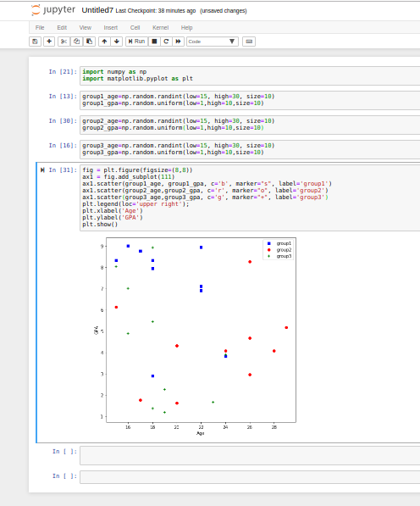This screenshot has width=420, height=506.
Task: Click the group2 legend entry
Action: tap(279, 250)
